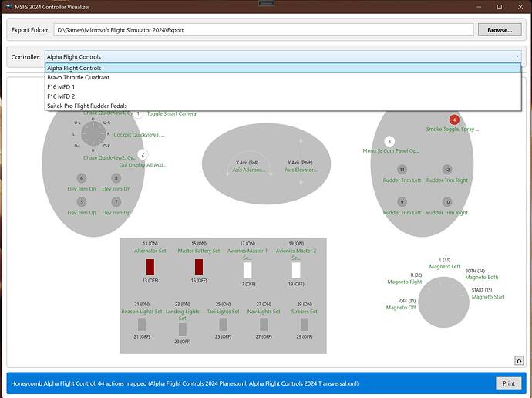Click the magneto rotary knob
Screen dimensions: 532x398
coord(444,302)
